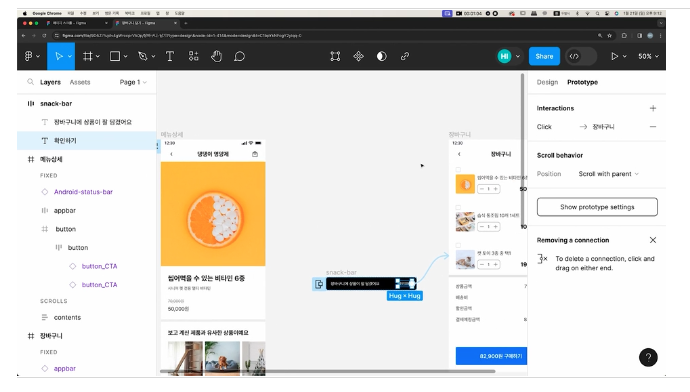690x392 pixels.
Task: Click the Share button
Action: [x=544, y=56]
